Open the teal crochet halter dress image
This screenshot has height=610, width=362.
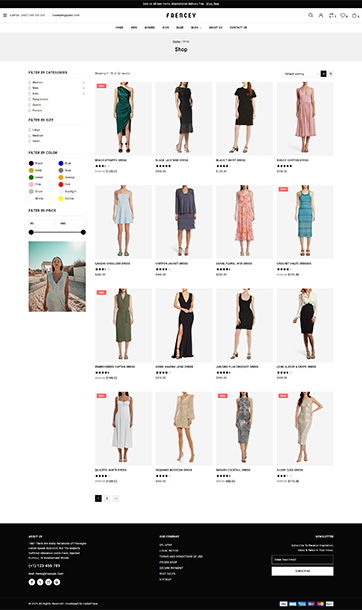(305, 222)
